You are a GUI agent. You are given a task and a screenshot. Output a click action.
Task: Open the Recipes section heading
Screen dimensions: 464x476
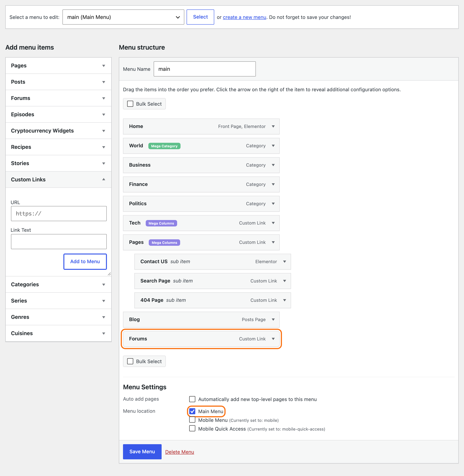(58, 147)
